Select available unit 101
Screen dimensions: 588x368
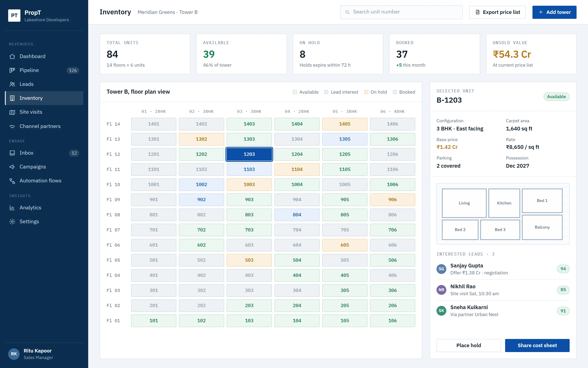coord(154,321)
